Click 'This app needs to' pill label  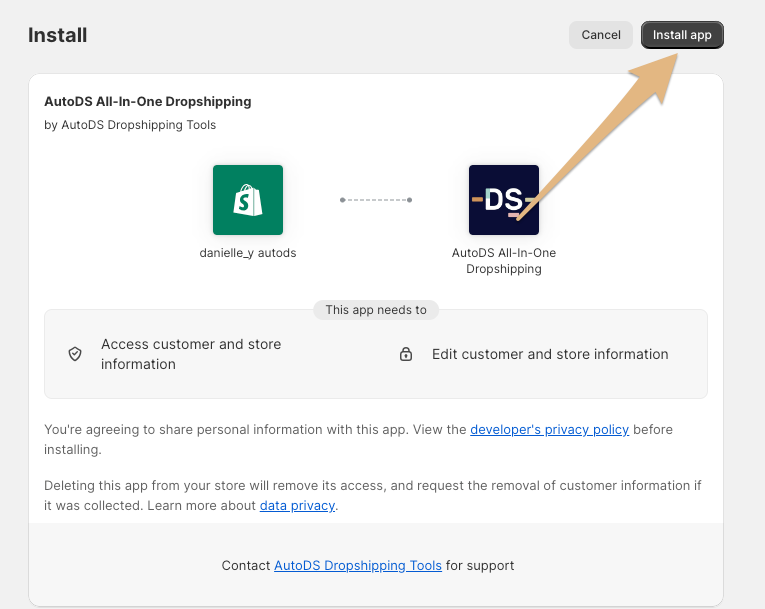376,310
